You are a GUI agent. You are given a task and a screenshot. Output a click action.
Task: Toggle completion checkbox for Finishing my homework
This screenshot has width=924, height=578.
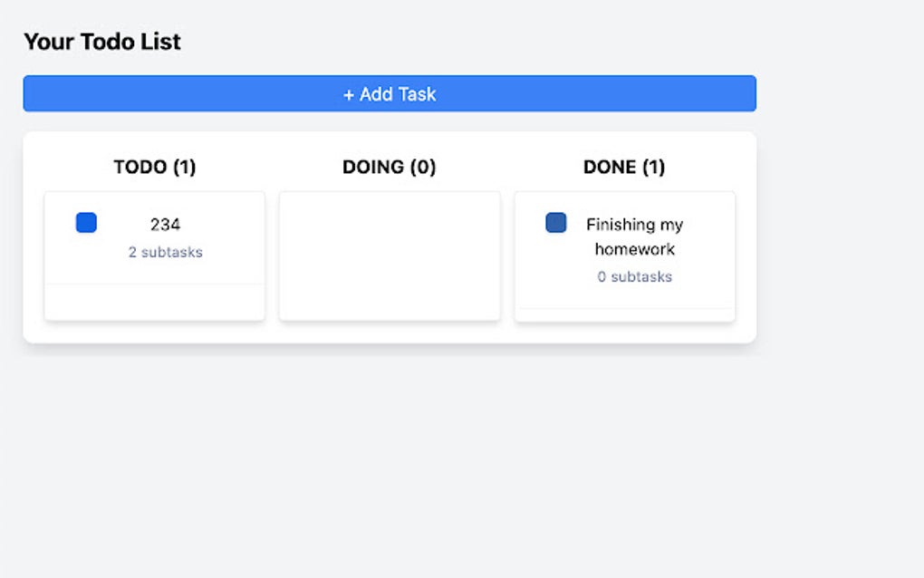click(555, 222)
